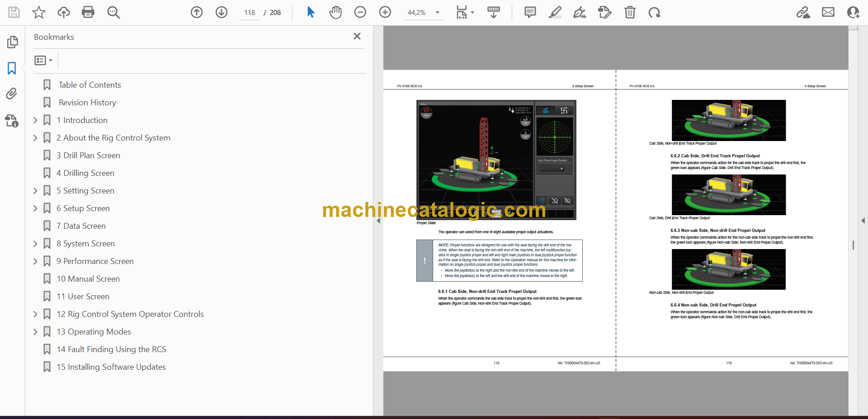
Task: Open the zoom level dropdown
Action: point(437,13)
